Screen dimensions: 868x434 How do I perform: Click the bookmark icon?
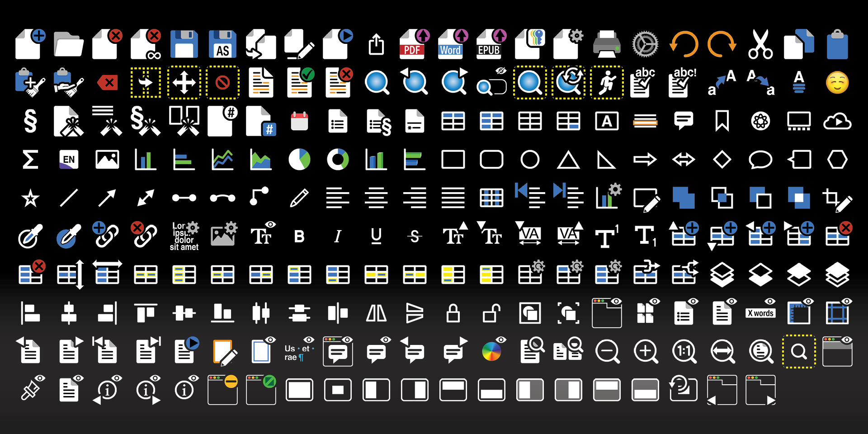[722, 121]
